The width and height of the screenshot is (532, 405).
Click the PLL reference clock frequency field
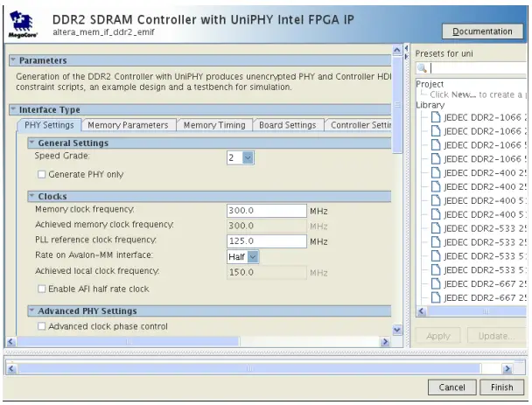pos(267,241)
